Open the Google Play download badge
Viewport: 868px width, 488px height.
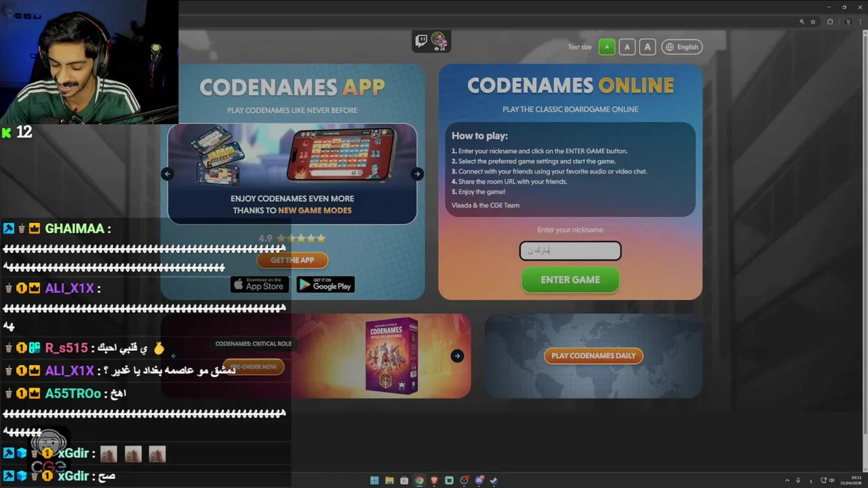(325, 285)
